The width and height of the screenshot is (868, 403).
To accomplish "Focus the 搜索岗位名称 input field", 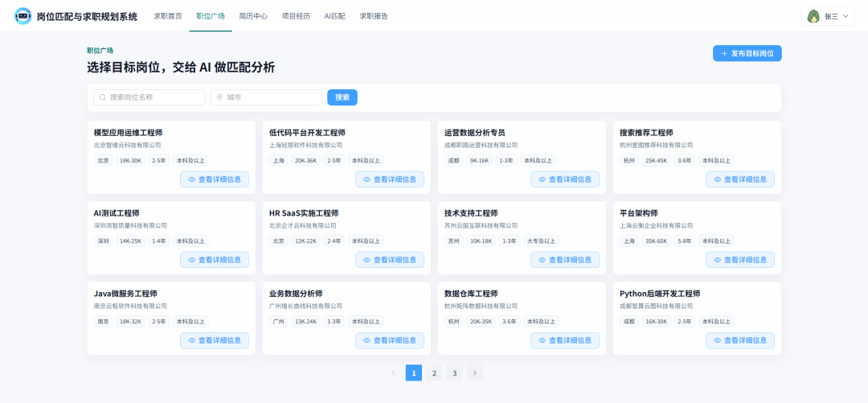I will coord(149,97).
